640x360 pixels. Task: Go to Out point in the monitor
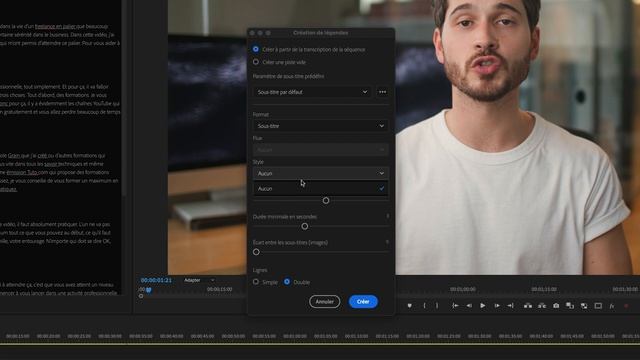[510, 306]
